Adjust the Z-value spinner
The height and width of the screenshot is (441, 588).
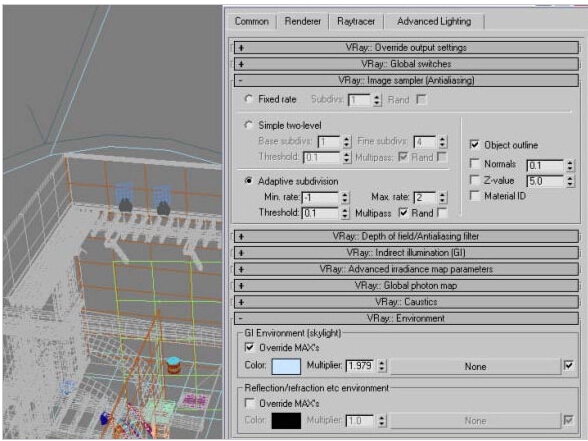[x=570, y=181]
